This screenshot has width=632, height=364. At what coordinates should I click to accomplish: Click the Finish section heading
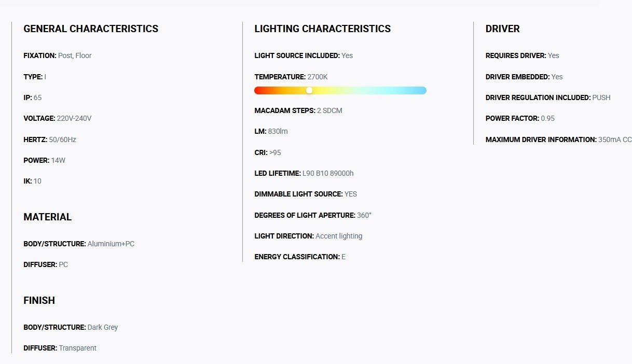(39, 301)
